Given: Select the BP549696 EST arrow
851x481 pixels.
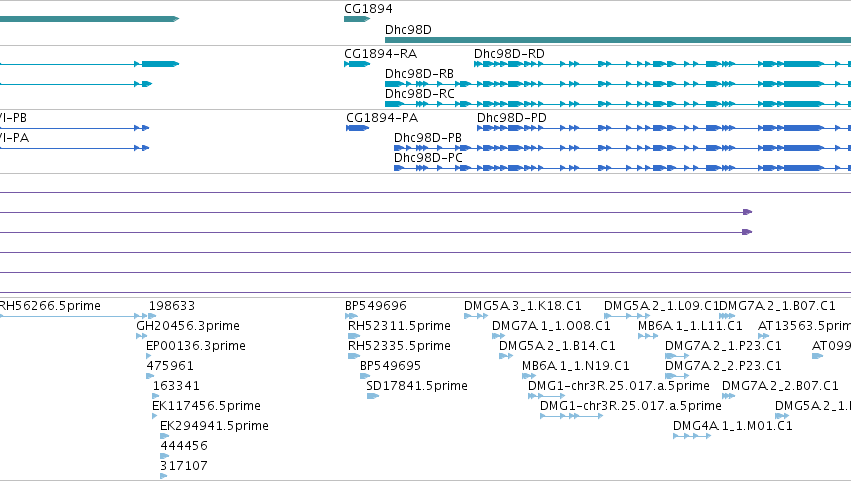Looking at the screenshot, I should (x=351, y=316).
